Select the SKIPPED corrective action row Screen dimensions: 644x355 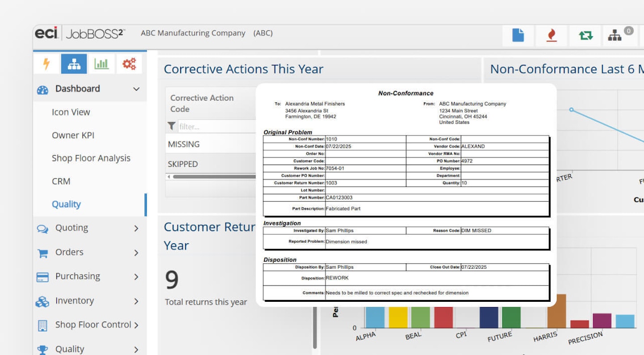(x=211, y=164)
